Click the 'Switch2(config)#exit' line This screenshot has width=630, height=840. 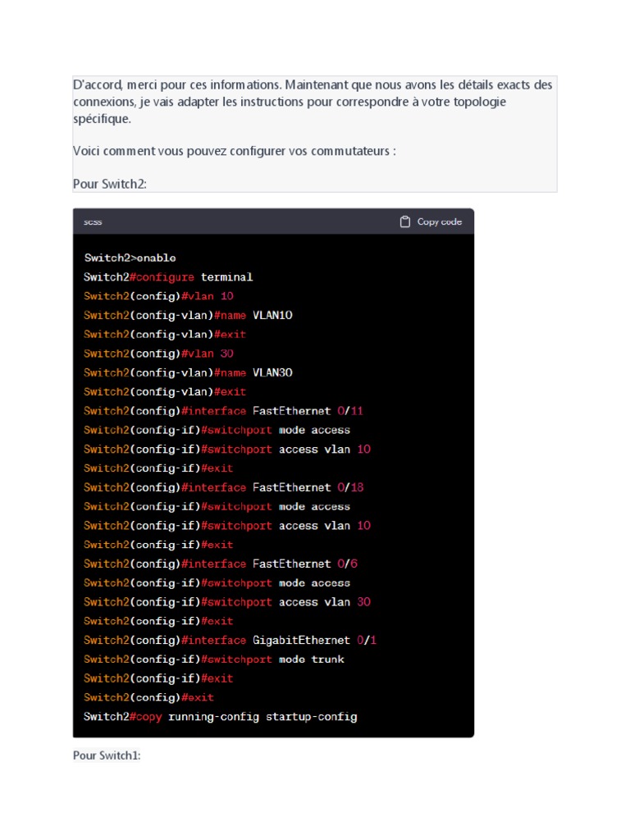click(x=149, y=697)
